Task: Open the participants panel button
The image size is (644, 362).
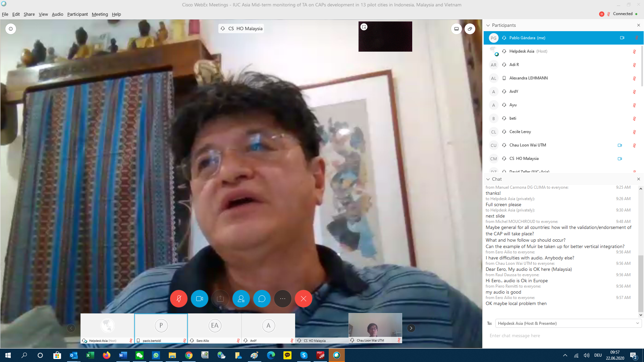Action: point(241,299)
